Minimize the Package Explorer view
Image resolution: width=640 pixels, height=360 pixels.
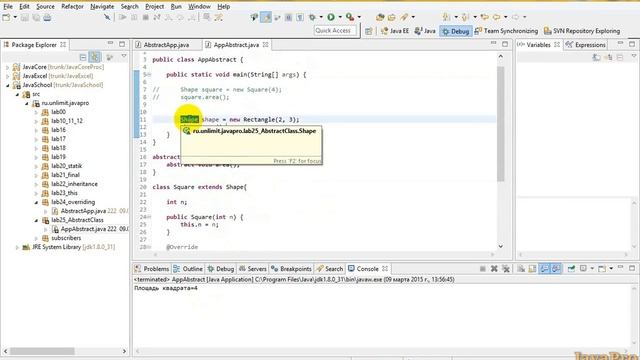pos(110,44)
